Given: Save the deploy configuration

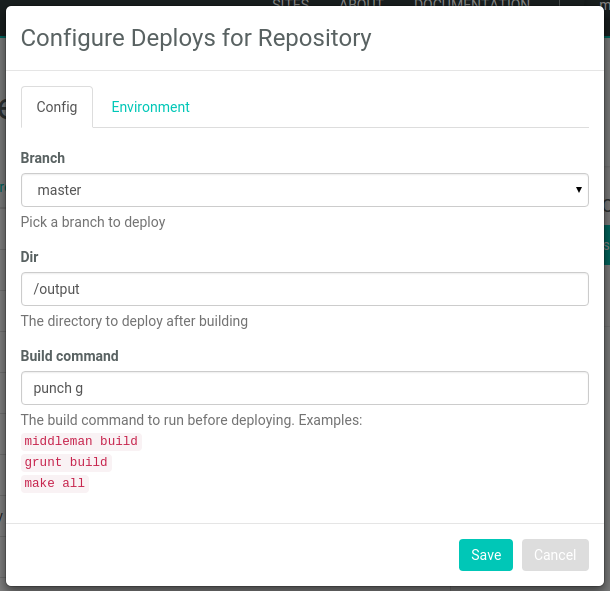Looking at the screenshot, I should coord(485,555).
